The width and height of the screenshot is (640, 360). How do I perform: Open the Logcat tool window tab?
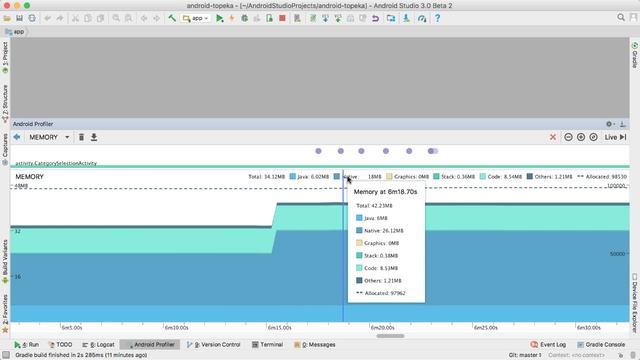[98, 344]
